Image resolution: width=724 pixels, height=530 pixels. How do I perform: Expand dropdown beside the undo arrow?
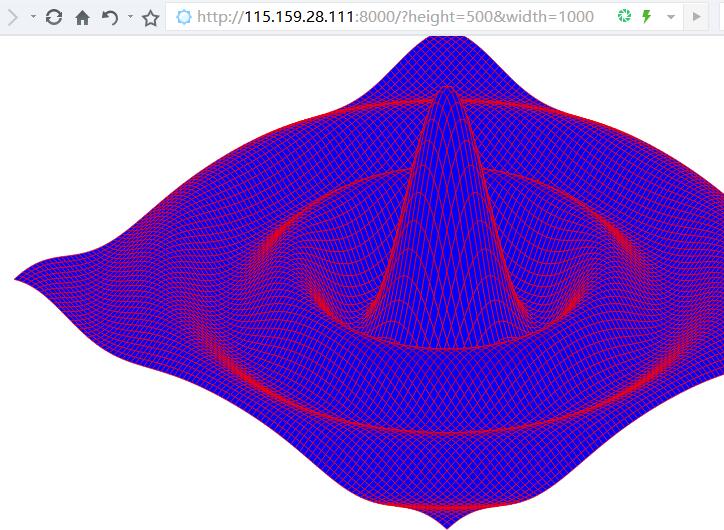[x=131, y=17]
